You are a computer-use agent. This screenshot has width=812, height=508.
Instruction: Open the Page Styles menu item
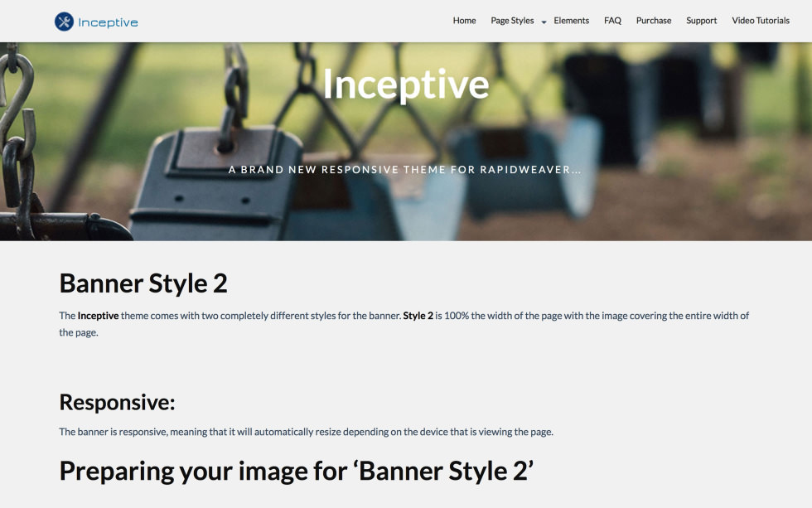coord(512,21)
